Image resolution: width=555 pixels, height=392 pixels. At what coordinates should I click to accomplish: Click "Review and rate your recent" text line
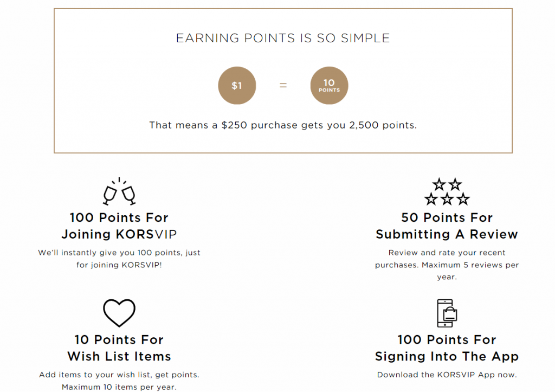pos(447,253)
